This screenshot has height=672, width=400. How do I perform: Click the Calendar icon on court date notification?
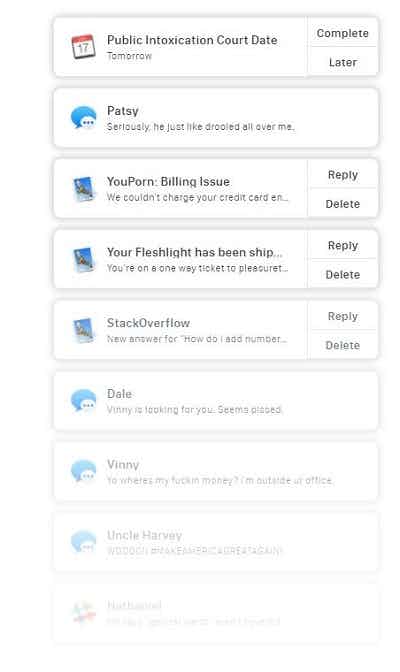click(x=83, y=46)
